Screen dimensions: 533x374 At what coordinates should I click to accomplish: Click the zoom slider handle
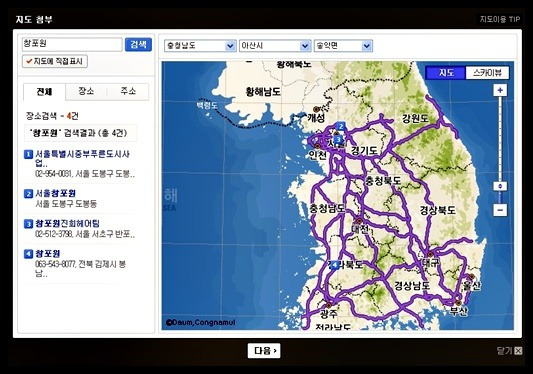point(500,186)
